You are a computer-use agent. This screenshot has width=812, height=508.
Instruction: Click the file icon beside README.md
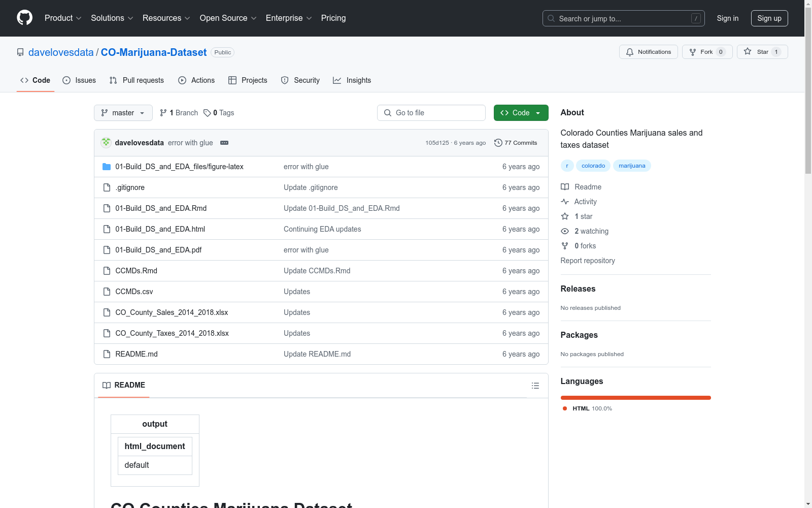point(107,354)
